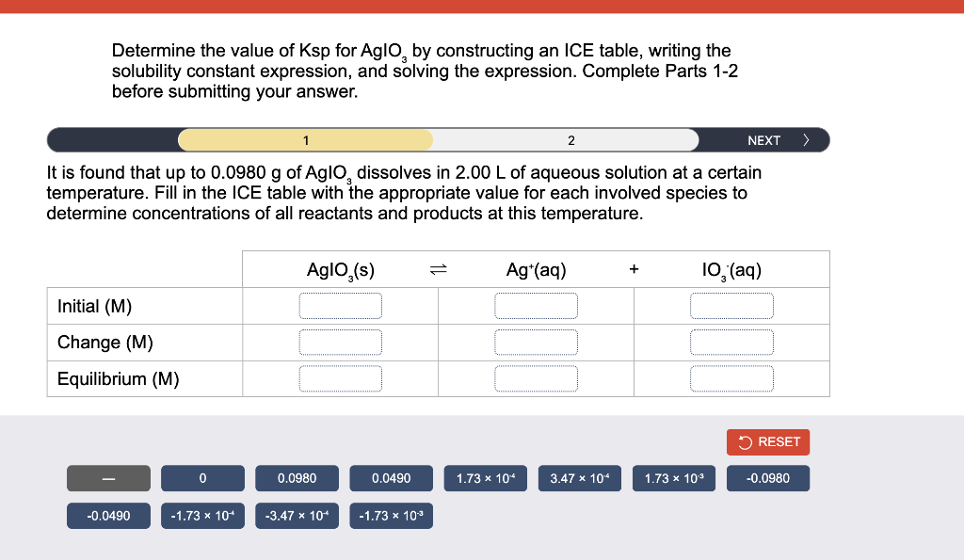Click the -0.0490 answer tile

(108, 515)
